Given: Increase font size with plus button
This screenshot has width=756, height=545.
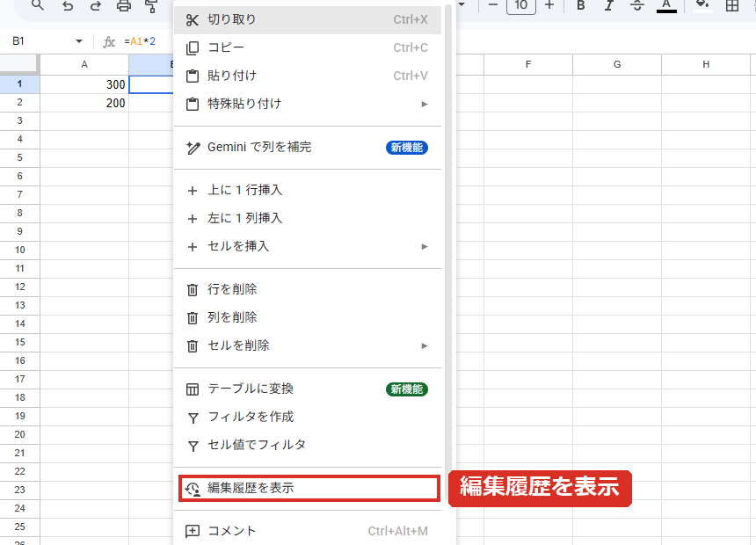Looking at the screenshot, I should click(549, 5).
